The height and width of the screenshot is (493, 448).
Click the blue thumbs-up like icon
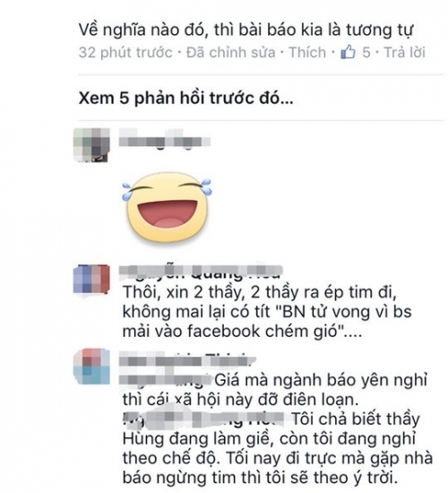pos(348,52)
